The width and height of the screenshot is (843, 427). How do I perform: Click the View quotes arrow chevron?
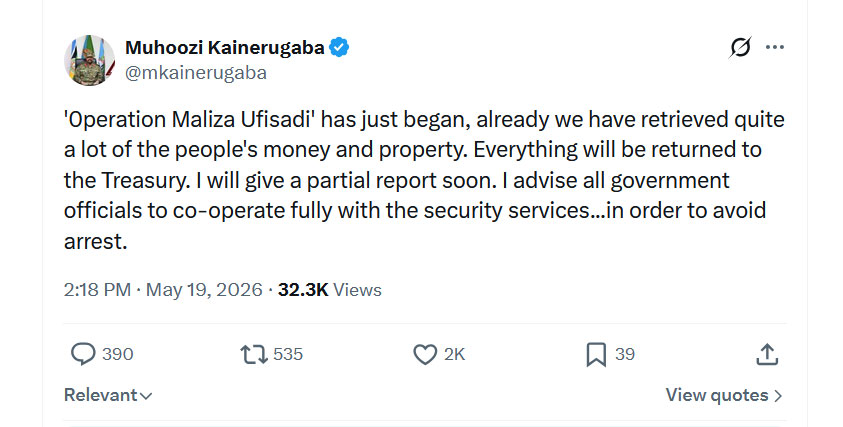point(777,396)
